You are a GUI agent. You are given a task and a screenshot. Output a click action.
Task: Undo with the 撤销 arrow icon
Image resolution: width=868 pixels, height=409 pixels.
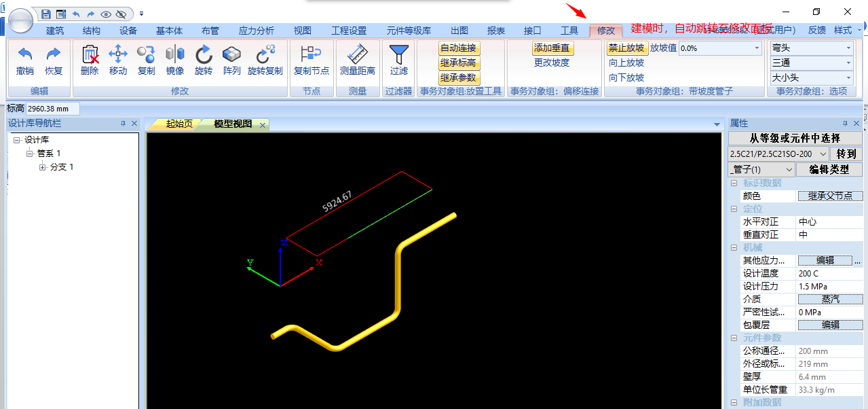click(25, 54)
